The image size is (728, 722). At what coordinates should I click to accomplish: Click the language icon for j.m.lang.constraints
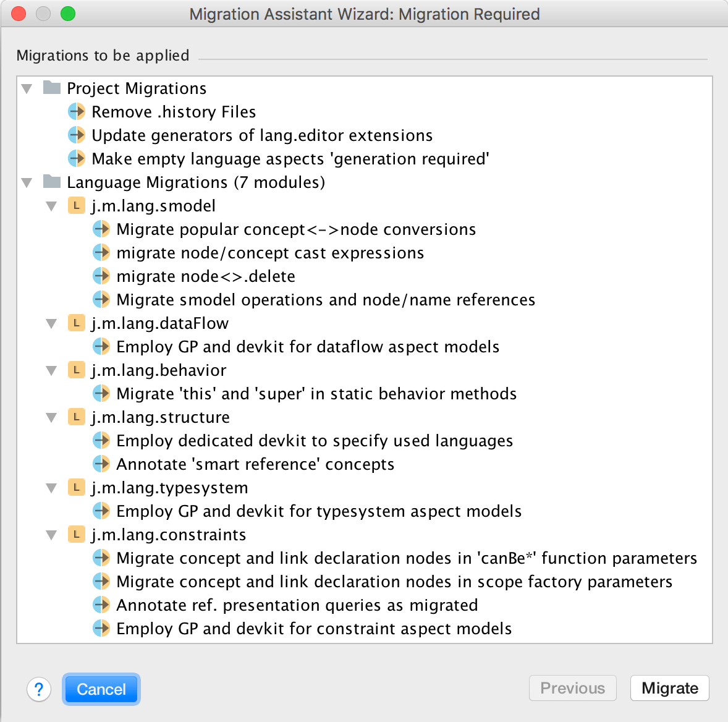pyautogui.click(x=75, y=534)
